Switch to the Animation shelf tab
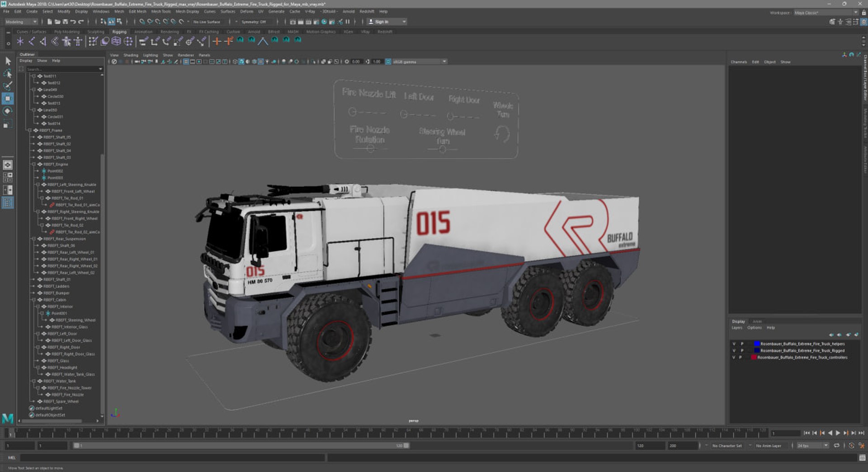 coord(143,32)
